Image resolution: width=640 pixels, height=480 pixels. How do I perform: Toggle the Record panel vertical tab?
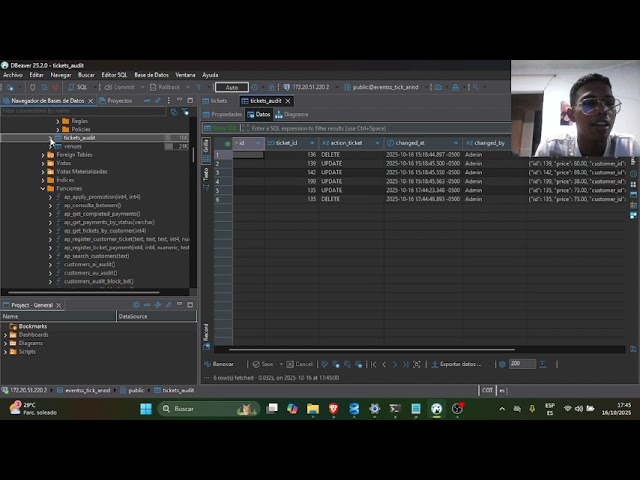click(206, 336)
